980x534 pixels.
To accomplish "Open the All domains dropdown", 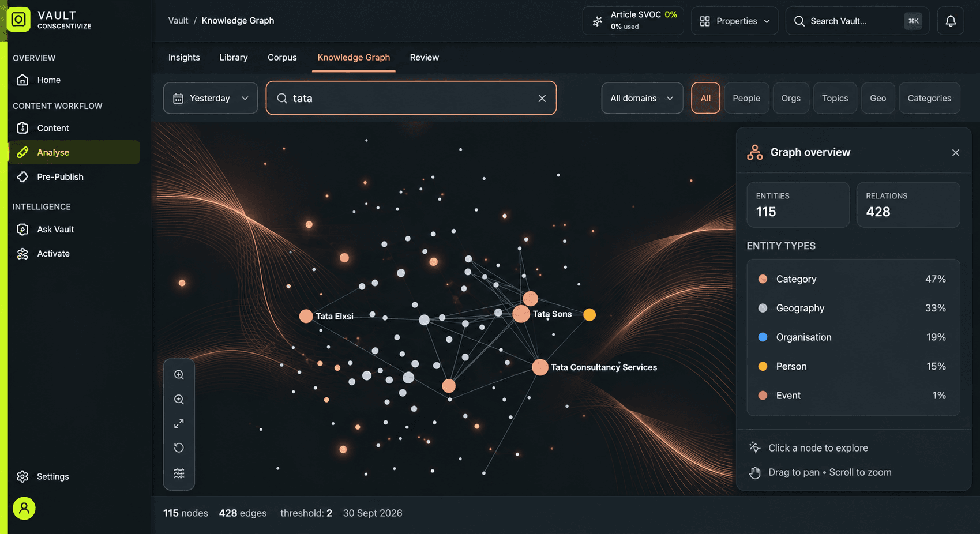I will 642,99.
